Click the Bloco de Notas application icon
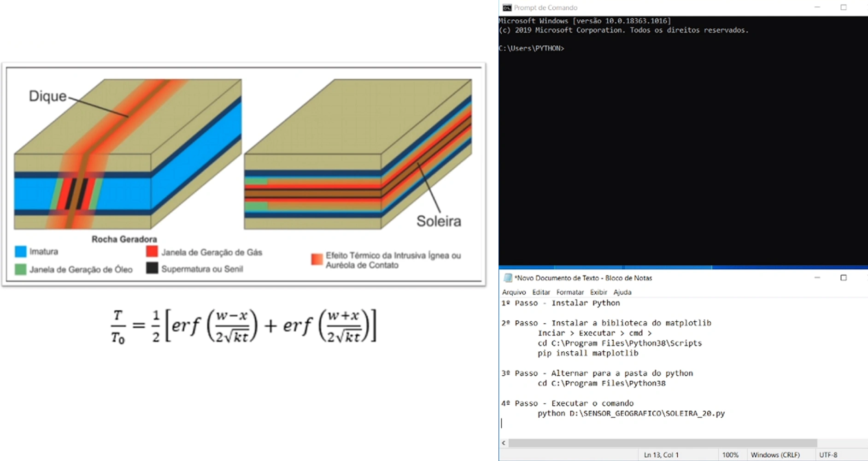The width and height of the screenshot is (868, 461). pyautogui.click(x=509, y=278)
